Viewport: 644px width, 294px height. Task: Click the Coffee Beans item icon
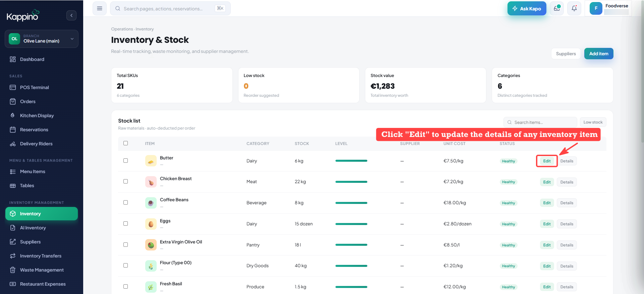click(151, 203)
